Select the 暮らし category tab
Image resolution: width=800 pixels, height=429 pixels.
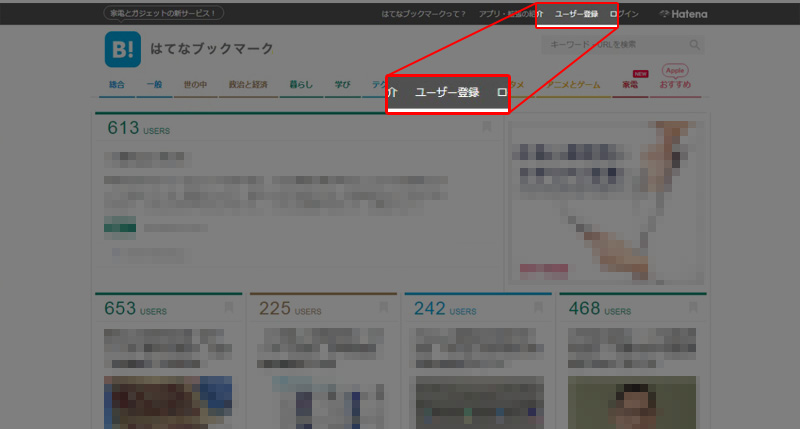click(x=301, y=85)
